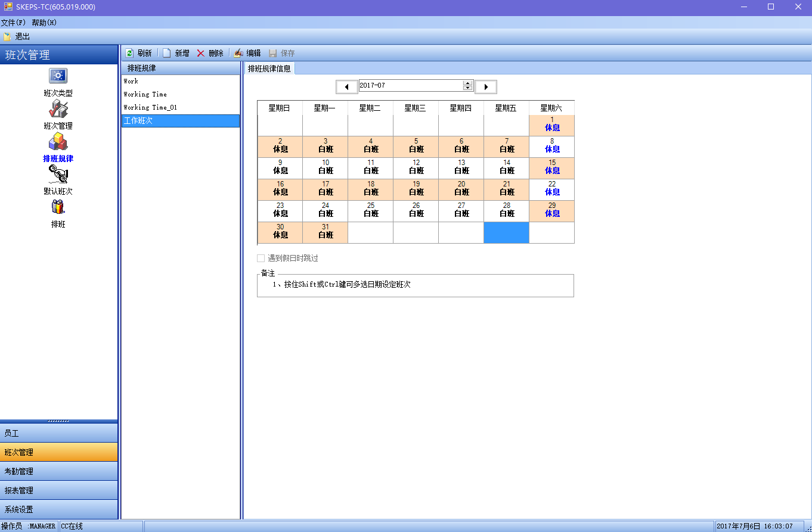The width and height of the screenshot is (812, 532).
Task: Select Working Time_01 in the rule list
Action: coord(150,107)
